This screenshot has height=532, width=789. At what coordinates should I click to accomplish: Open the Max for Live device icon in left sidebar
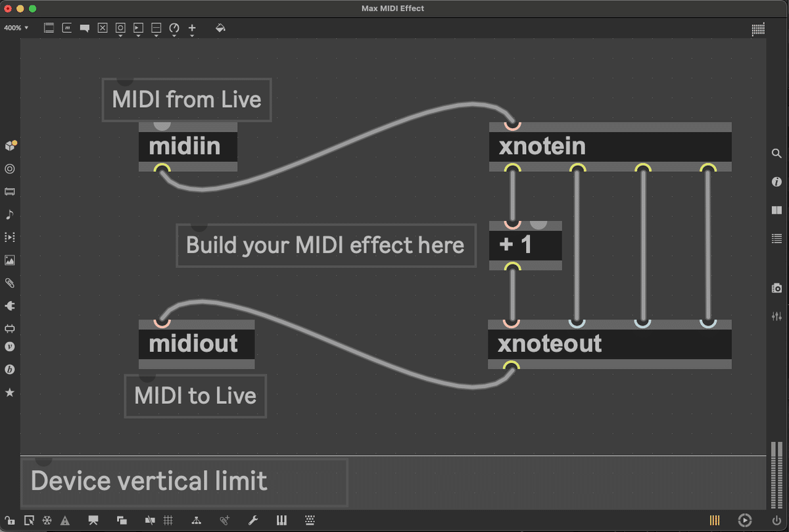coord(10,327)
